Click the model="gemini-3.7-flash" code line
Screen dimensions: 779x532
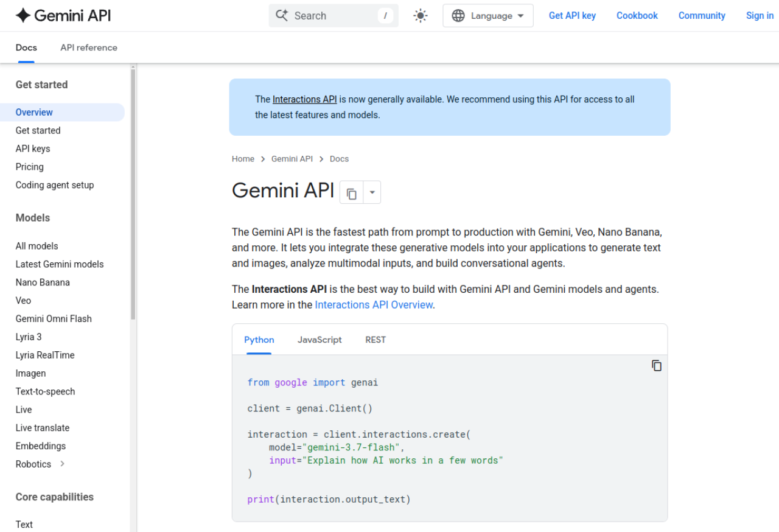(337, 447)
